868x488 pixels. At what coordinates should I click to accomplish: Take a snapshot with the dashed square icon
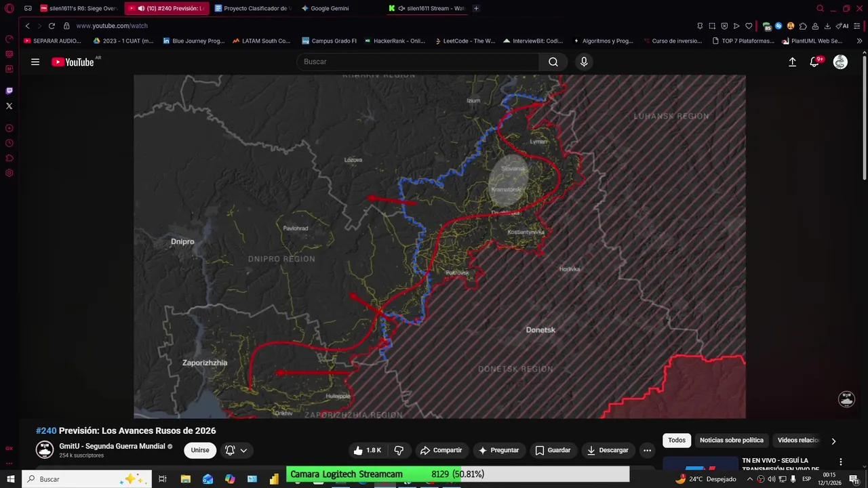pyautogui.click(x=712, y=26)
